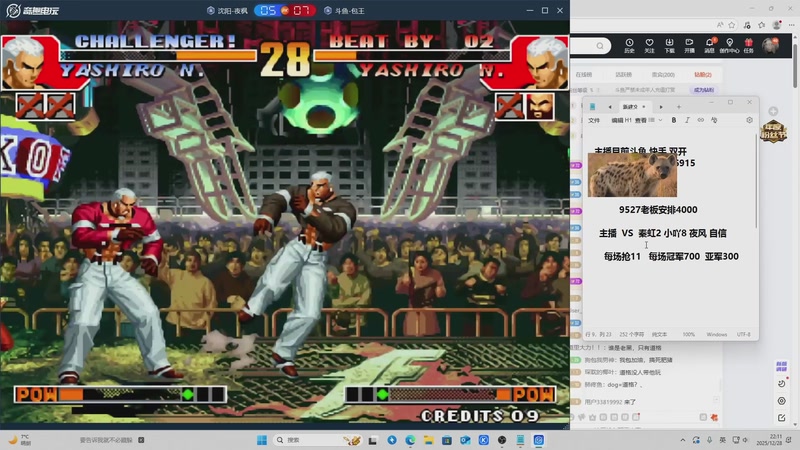Open the History (历史) icon in Douyu header
800x450 pixels.
point(629,45)
